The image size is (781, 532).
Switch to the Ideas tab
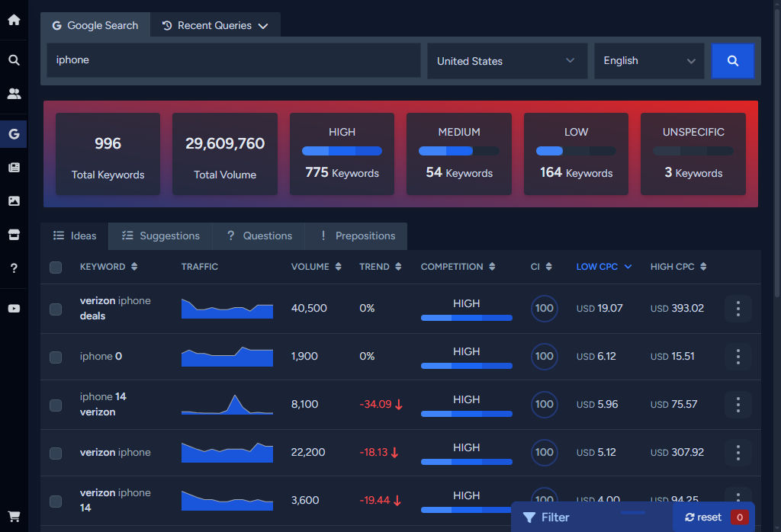point(75,236)
